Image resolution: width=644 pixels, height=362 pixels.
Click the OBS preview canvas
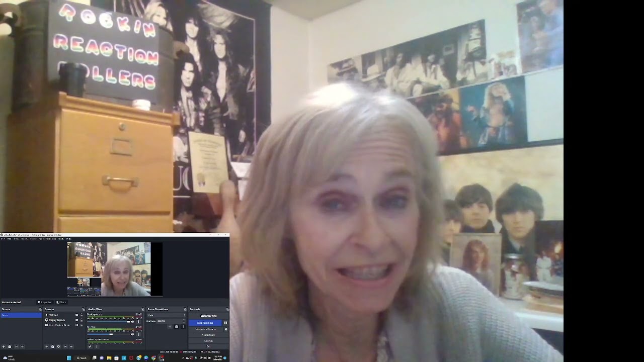(115, 269)
